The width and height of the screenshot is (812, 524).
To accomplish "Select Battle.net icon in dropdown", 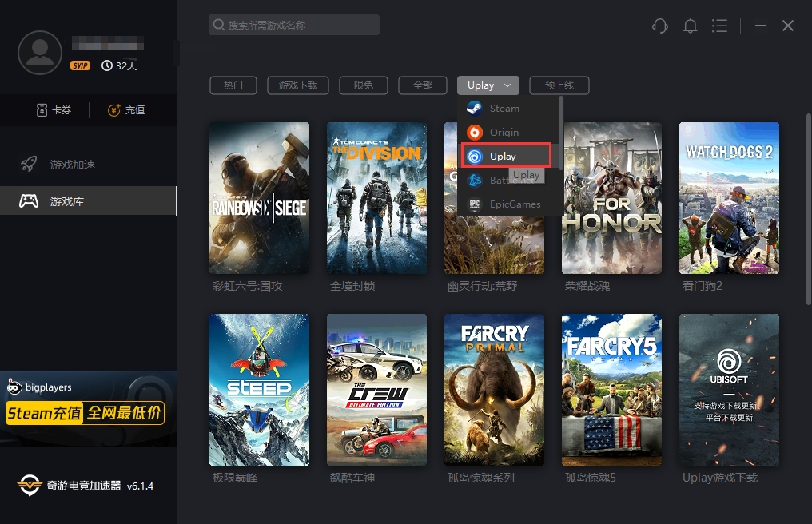I will (475, 181).
